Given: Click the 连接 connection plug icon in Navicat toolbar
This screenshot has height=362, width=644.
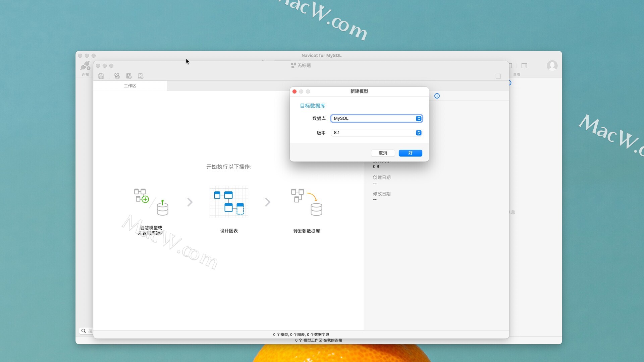Looking at the screenshot, I should pos(85,66).
